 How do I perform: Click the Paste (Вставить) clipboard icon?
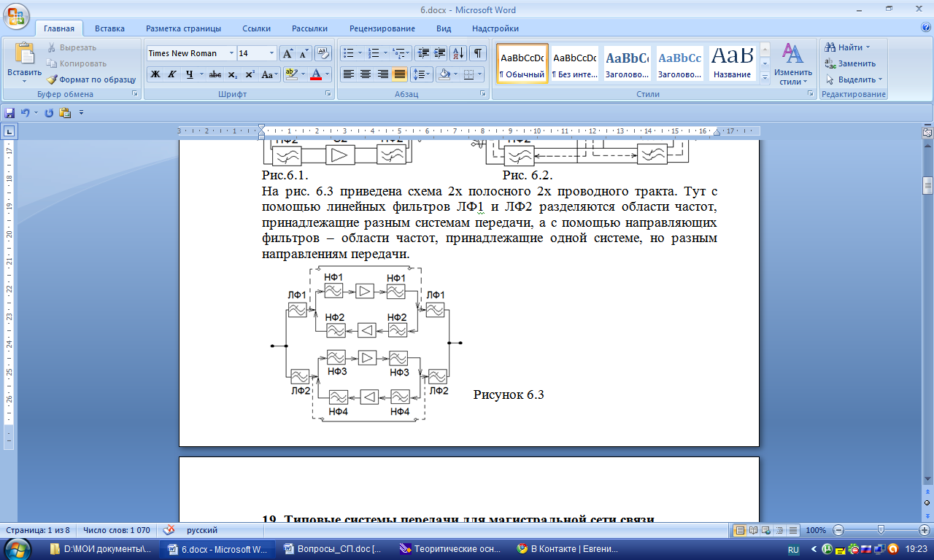tap(24, 55)
